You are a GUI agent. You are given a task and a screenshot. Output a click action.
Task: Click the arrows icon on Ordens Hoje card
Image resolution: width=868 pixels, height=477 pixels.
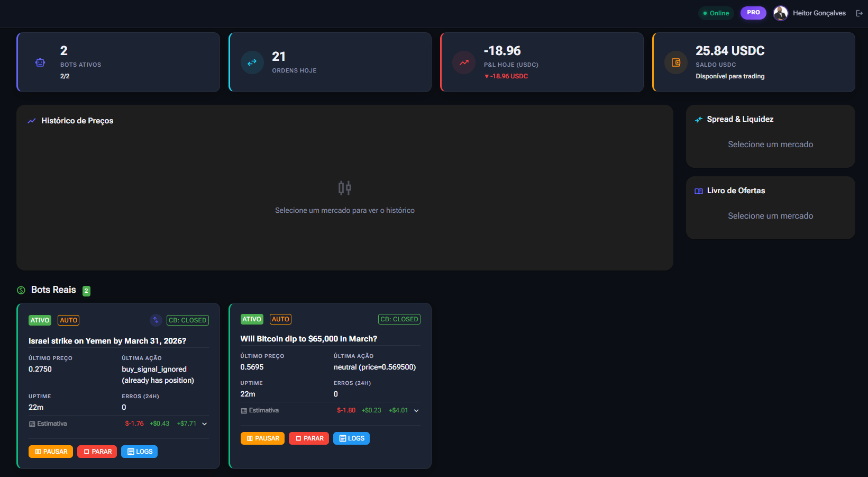tap(252, 62)
